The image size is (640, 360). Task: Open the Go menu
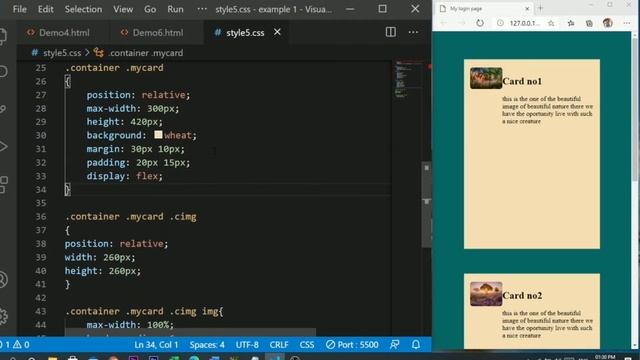pyautogui.click(x=150, y=9)
